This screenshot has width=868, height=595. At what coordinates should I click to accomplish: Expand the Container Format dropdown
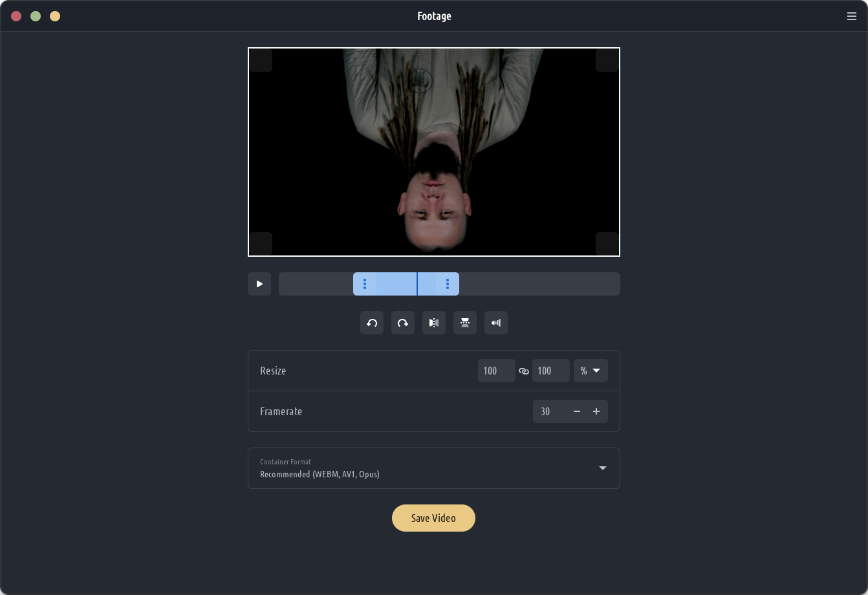point(602,468)
